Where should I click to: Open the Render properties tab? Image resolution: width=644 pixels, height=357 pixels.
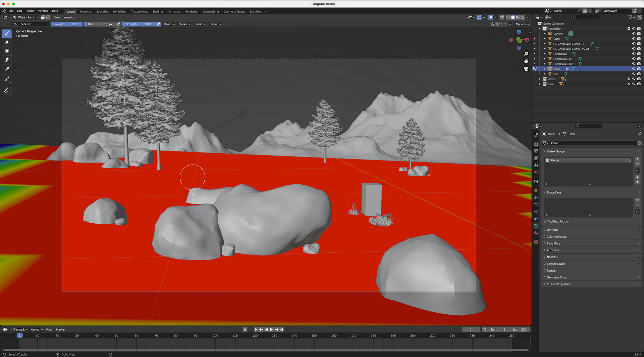click(536, 144)
